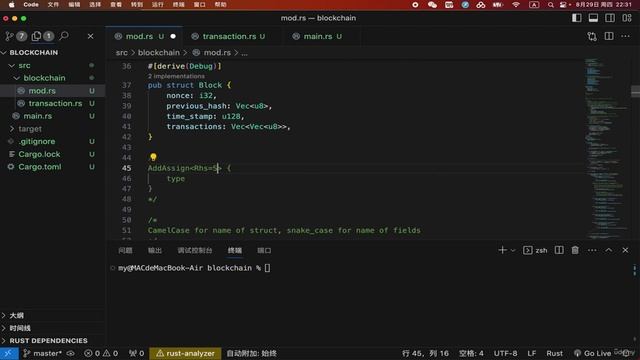The image size is (640, 360).
Task: Click the editor minimap
Action: [x=606, y=149]
